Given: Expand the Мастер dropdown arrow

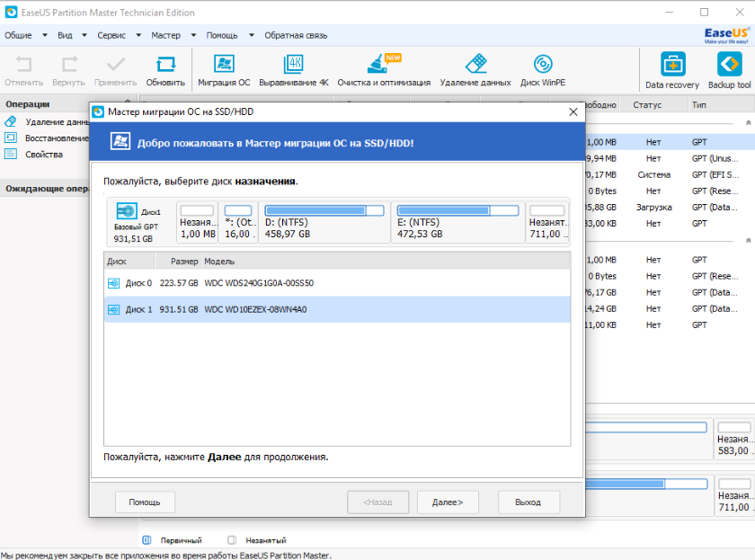Looking at the screenshot, I should [x=193, y=35].
